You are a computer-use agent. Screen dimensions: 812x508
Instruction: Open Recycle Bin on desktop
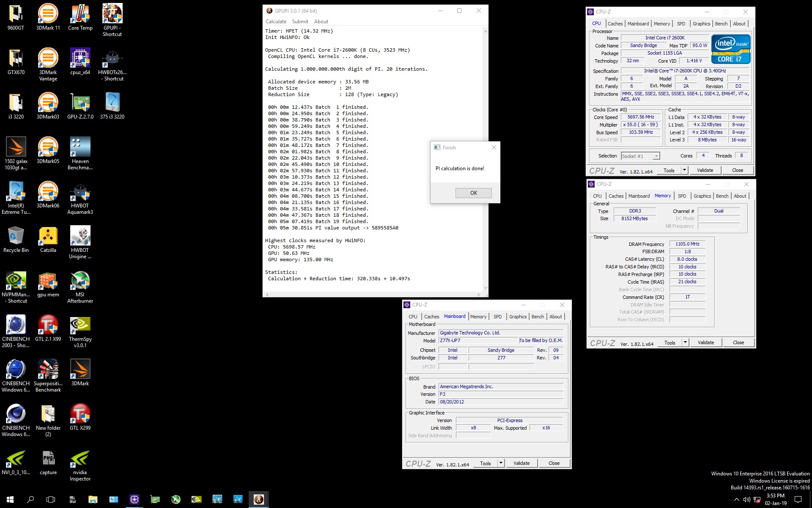[16, 239]
